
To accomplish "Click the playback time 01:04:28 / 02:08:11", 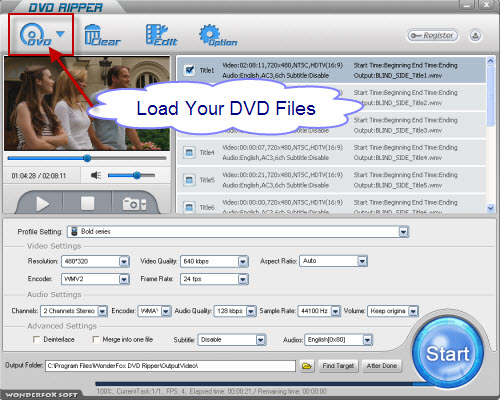I will coord(39,176).
